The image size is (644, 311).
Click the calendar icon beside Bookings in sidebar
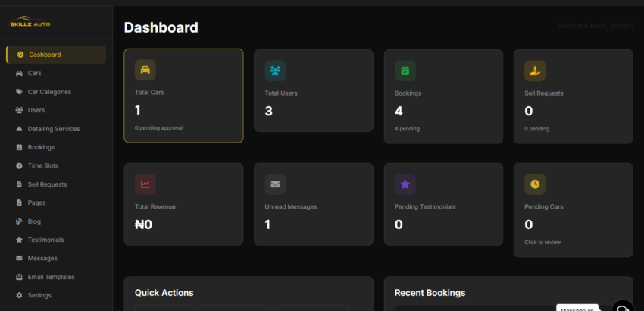(19, 147)
